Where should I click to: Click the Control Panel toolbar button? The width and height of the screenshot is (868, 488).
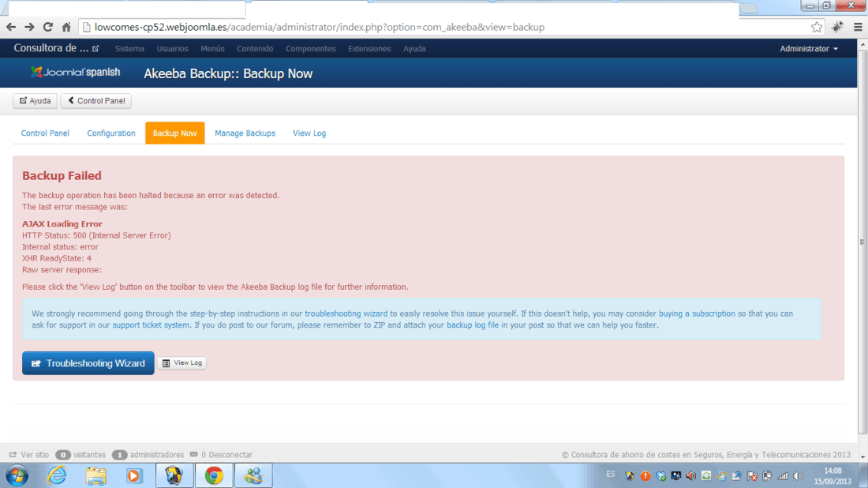[95, 101]
